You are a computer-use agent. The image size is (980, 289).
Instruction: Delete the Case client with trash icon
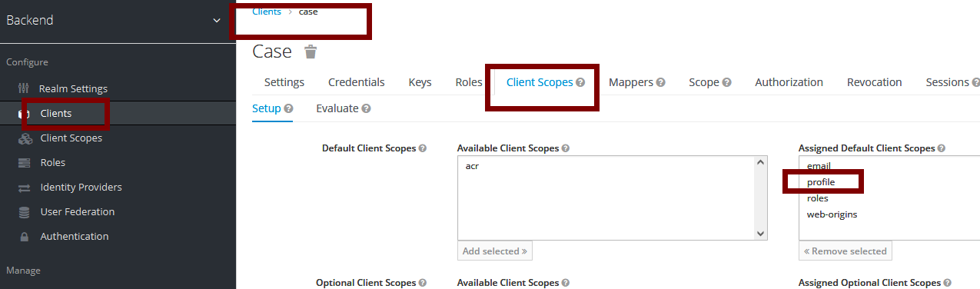pos(310,52)
